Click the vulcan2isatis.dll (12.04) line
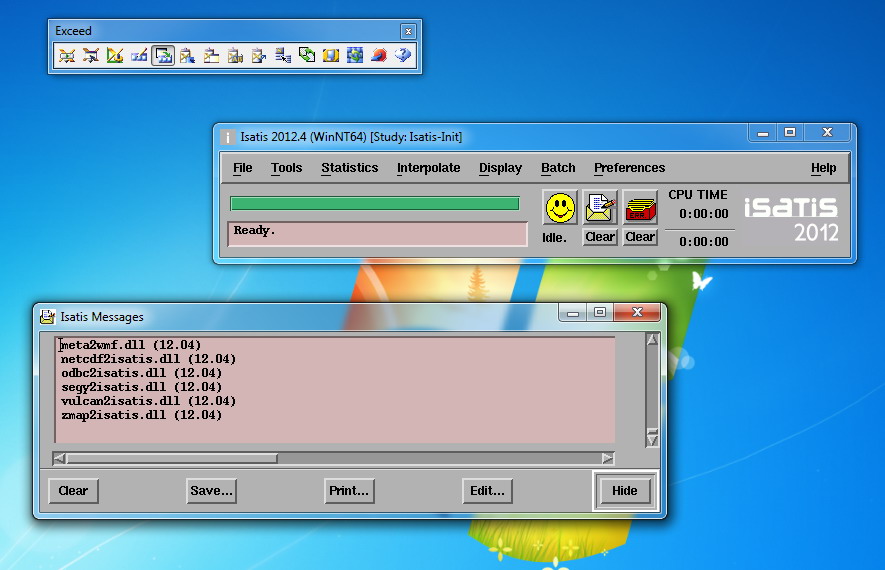Image resolution: width=885 pixels, height=570 pixels. [148, 401]
